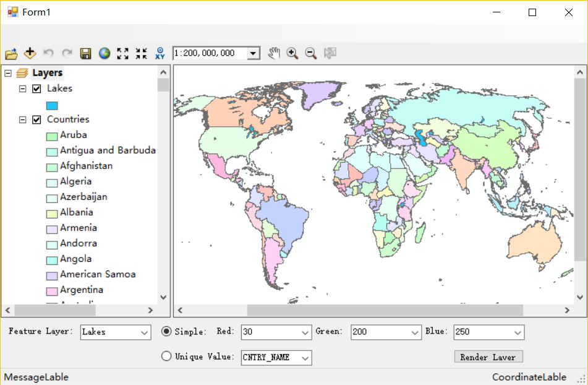
Task: Click map view scroll right arrow
Action: pyautogui.click(x=567, y=310)
